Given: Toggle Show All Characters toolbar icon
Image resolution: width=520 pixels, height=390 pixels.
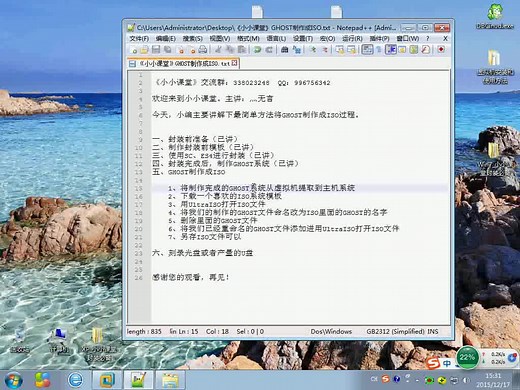Looking at the screenshot, I should tap(378, 50).
